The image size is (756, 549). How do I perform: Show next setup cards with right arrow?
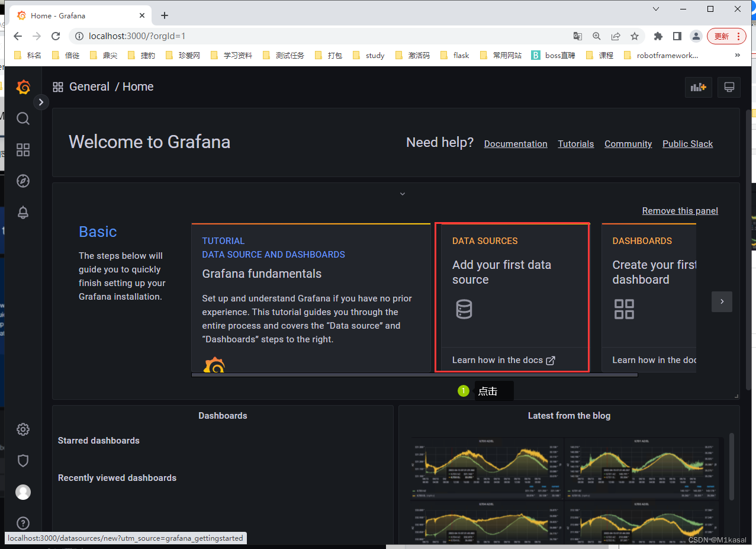tap(722, 301)
